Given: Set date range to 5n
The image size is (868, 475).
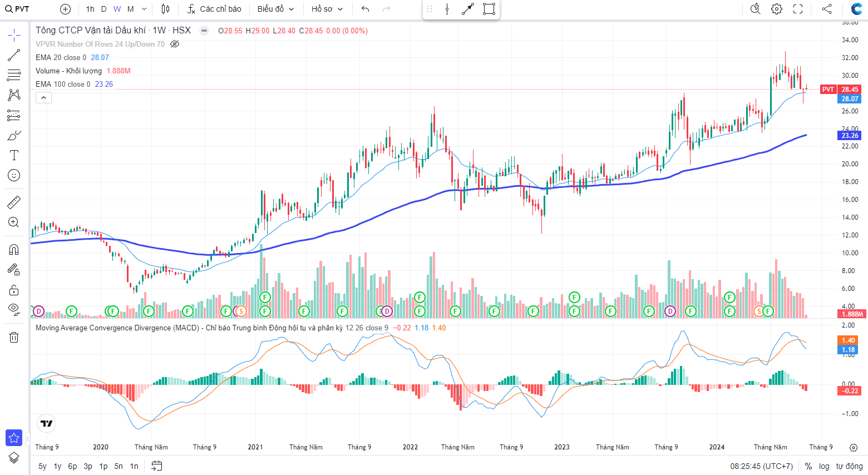Looking at the screenshot, I should [x=119, y=466].
